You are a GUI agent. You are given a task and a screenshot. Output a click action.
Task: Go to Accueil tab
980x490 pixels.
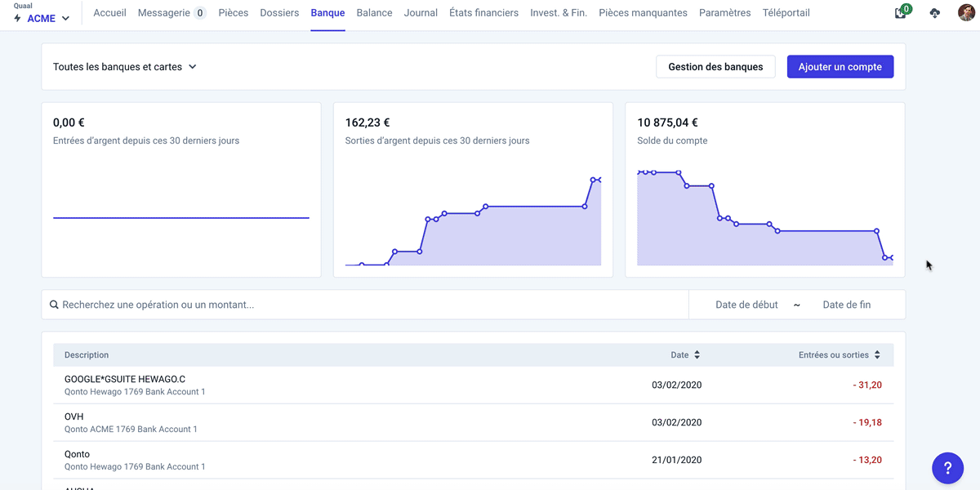point(109,13)
